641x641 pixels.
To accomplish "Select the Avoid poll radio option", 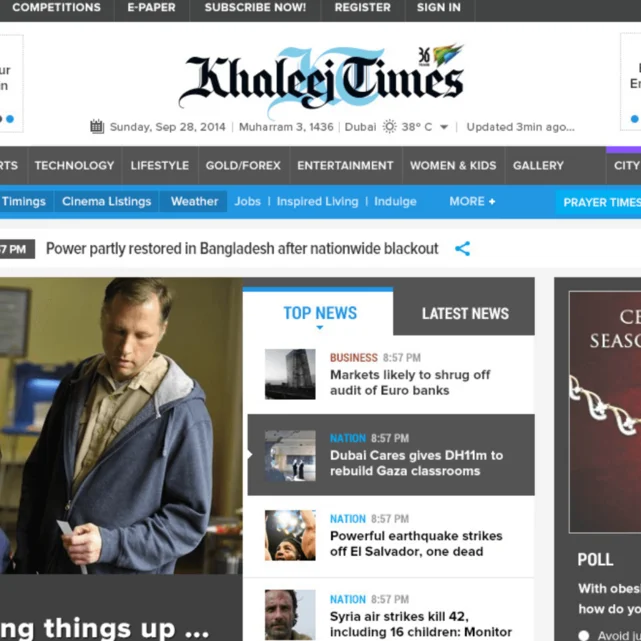I will click(x=583, y=635).
